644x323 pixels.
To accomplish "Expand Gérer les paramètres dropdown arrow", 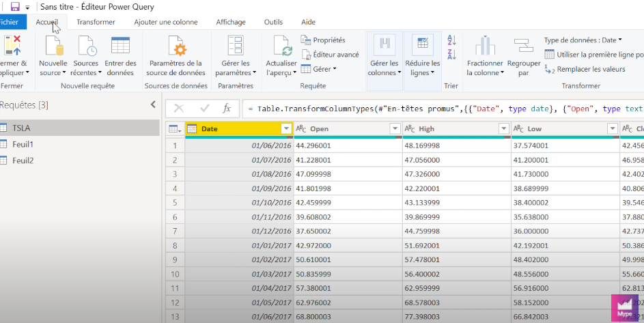I will click(x=255, y=73).
